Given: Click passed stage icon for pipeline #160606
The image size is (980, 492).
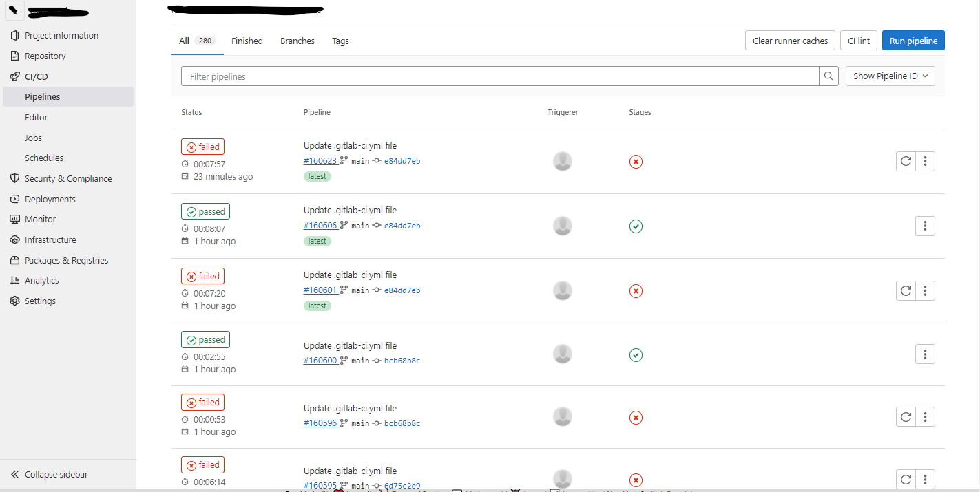Looking at the screenshot, I should point(636,226).
